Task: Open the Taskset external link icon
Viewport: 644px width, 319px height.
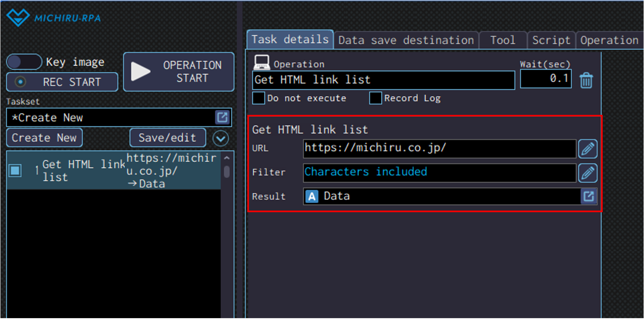Action: tap(223, 117)
